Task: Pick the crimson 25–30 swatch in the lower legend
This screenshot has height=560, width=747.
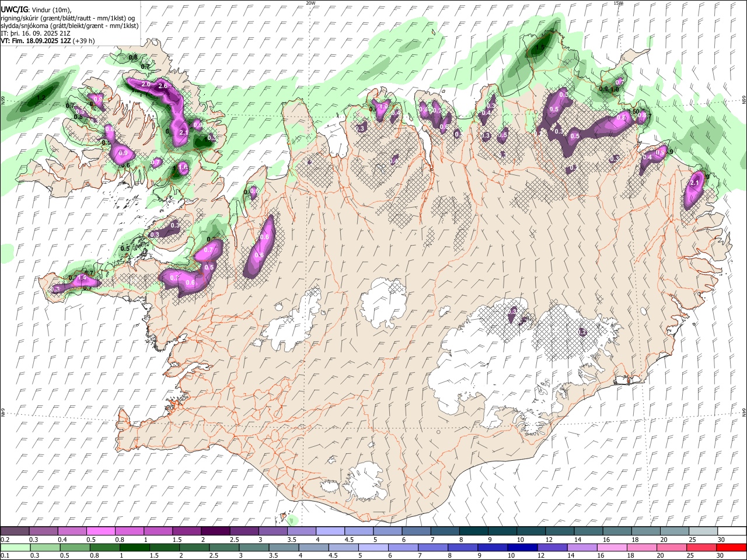Action: (701, 548)
